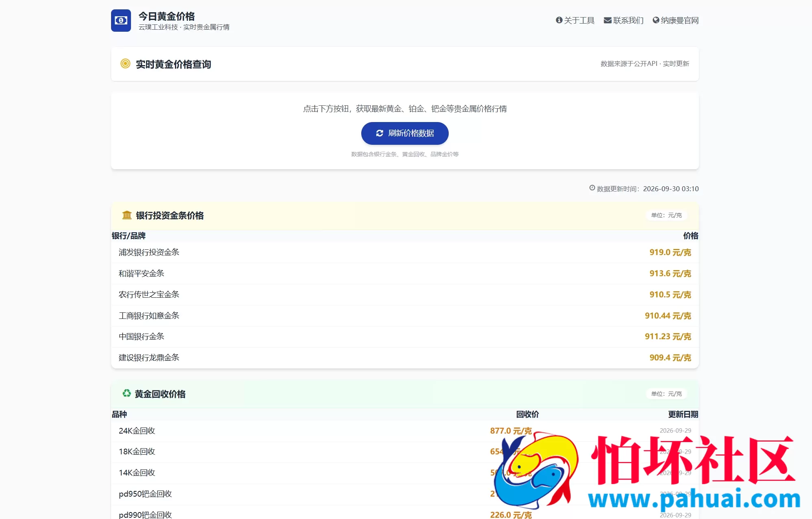
Task: Click the gold coin icon beside 实时黄金价格查询
Action: (x=125, y=63)
